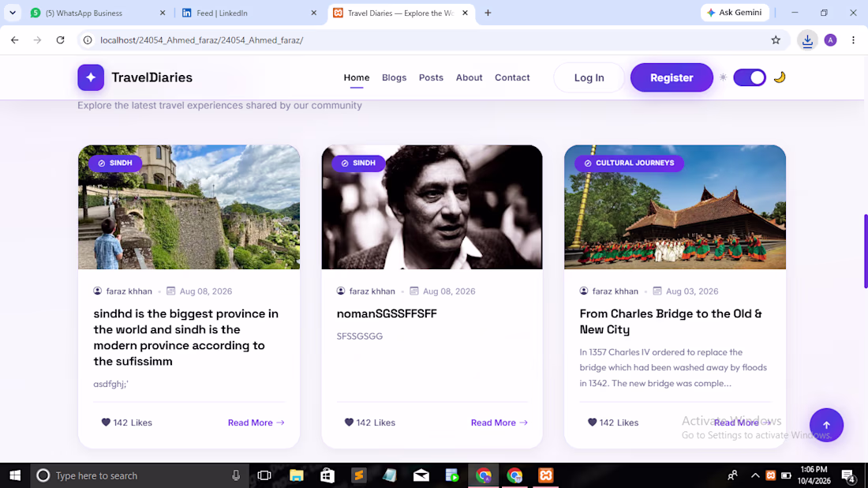Screen dimensions: 868x488
Task: Click the TravelDiaries star logo icon
Action: [91, 77]
